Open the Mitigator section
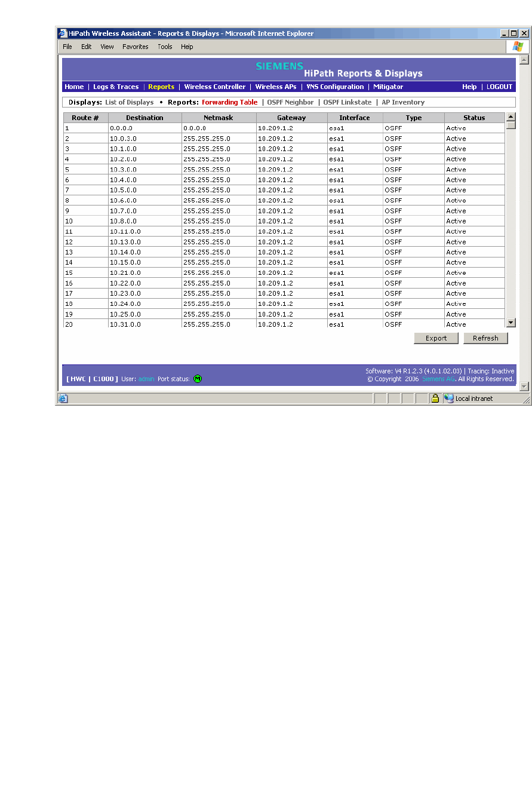This screenshot has width=532, height=785. click(x=388, y=87)
